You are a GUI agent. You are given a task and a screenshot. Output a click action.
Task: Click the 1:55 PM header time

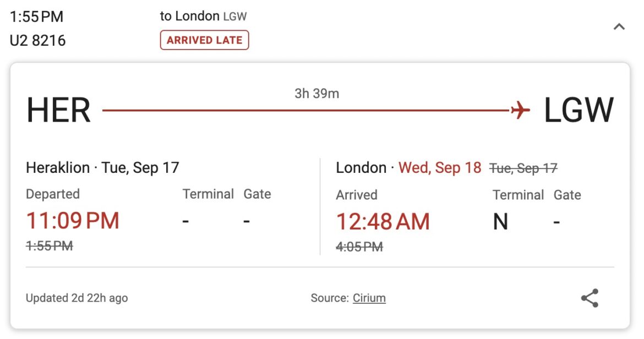36,17
